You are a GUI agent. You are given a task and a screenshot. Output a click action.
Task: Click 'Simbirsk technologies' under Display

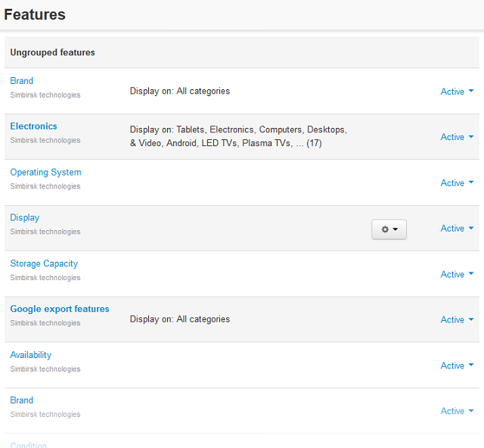[x=45, y=232]
